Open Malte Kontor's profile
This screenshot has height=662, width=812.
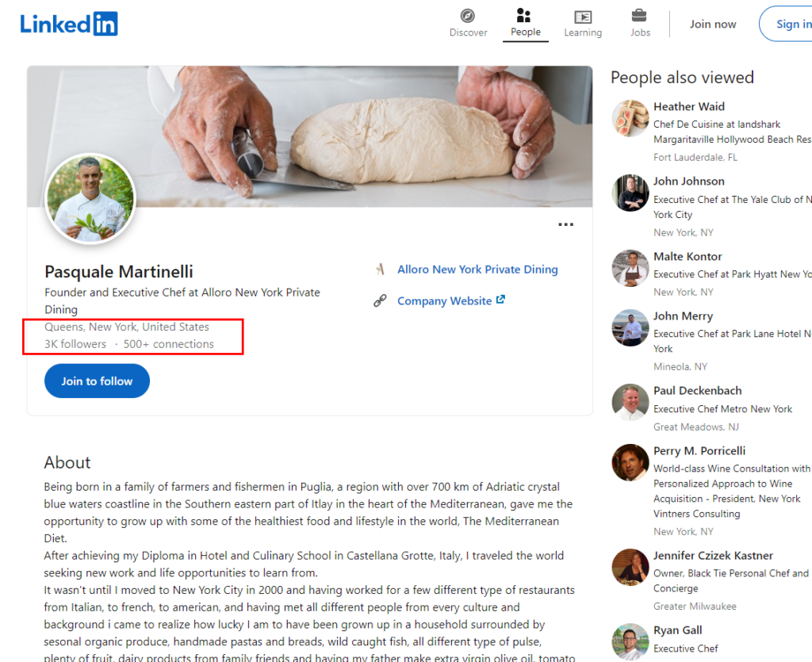click(x=687, y=256)
